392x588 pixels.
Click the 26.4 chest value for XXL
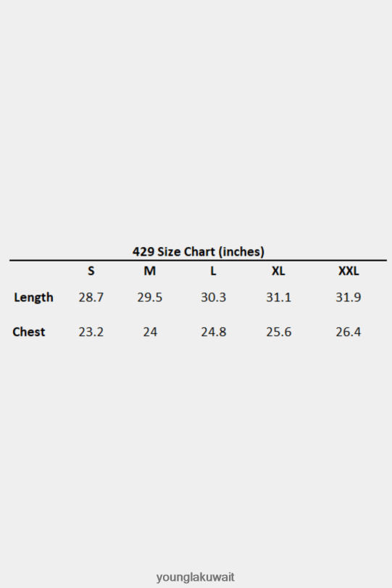click(349, 332)
